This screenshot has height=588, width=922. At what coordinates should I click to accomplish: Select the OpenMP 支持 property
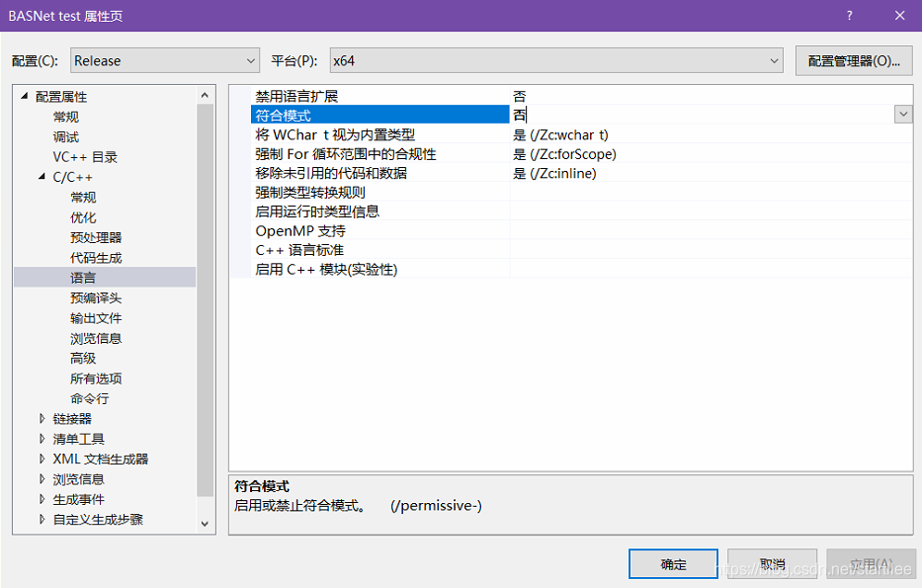[299, 231]
